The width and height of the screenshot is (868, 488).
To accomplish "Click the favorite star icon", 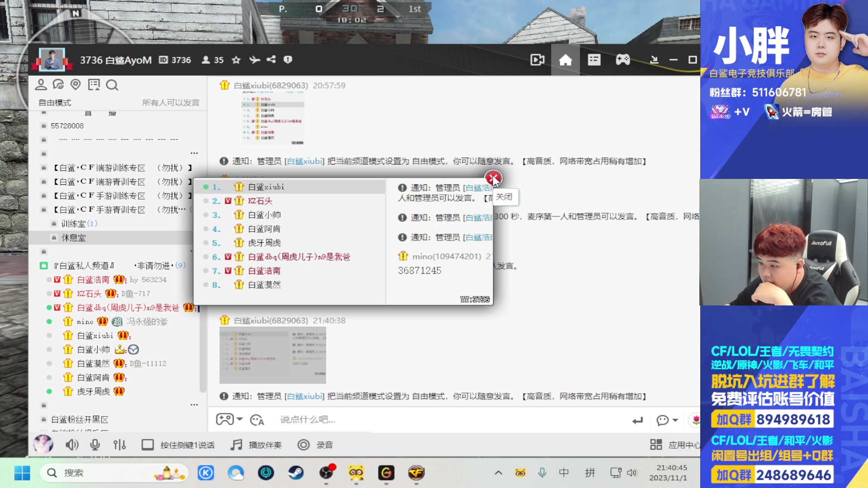I will (236, 60).
